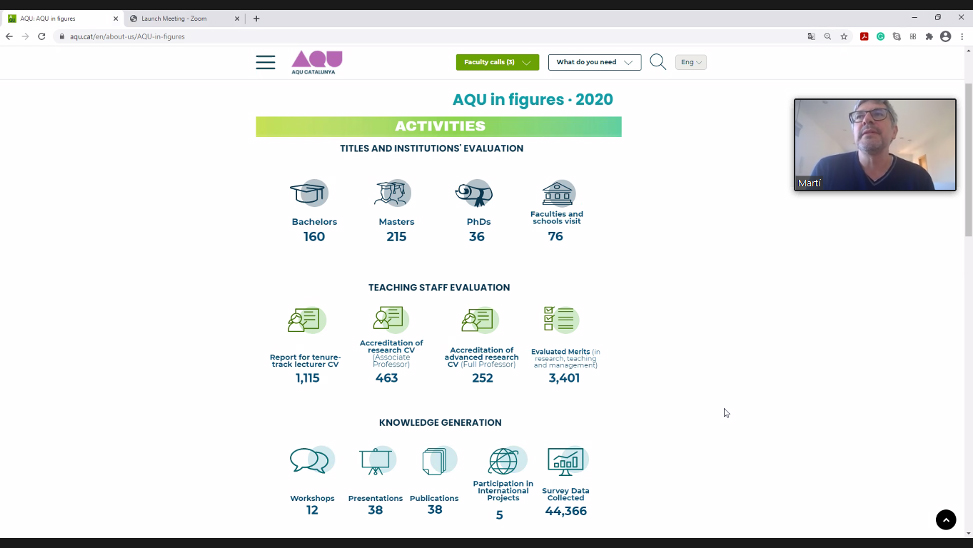
Task: Open the site search magnifier
Action: point(658,62)
